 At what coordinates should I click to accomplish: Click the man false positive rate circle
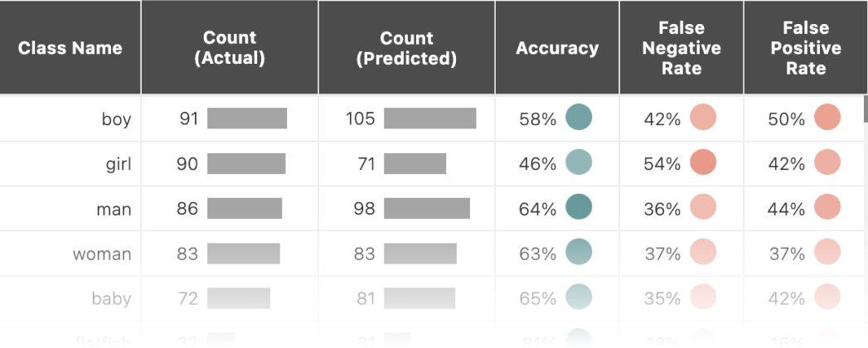tap(827, 207)
